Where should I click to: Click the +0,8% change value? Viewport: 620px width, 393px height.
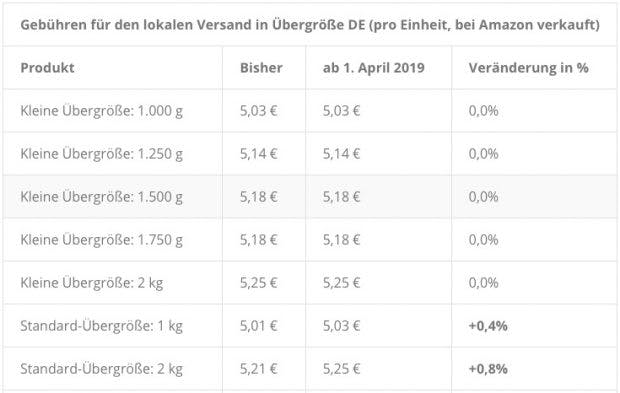point(488,369)
